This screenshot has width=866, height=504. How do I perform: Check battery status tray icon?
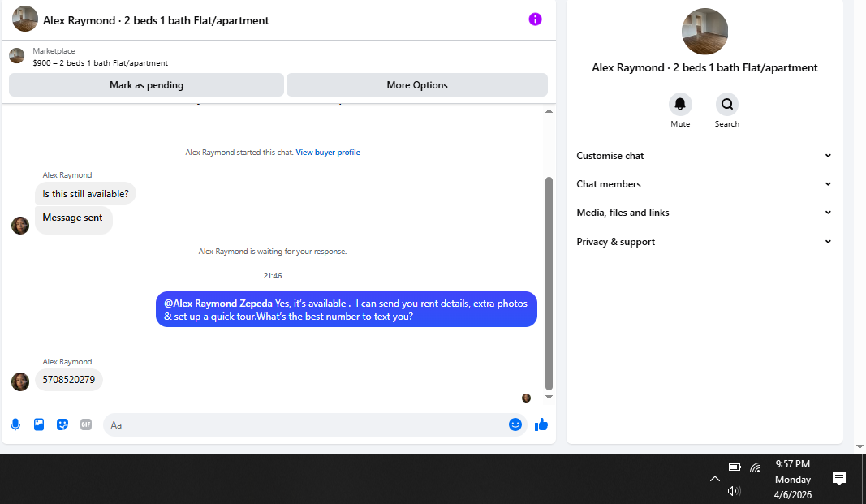pos(734,467)
